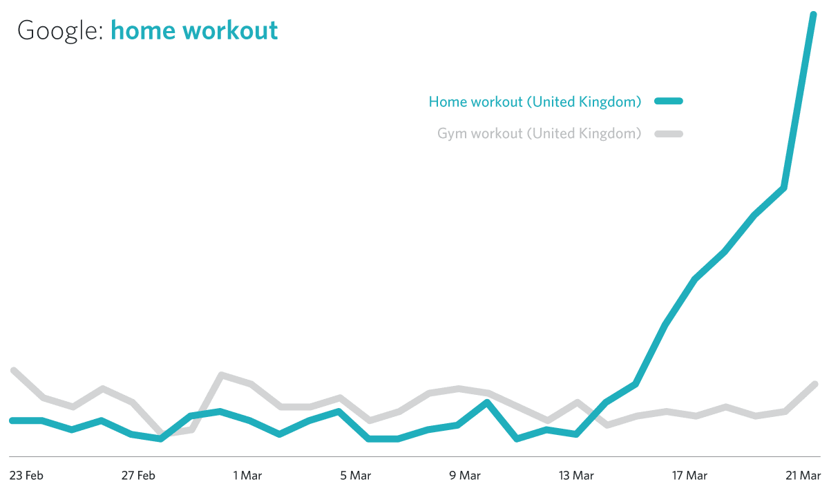
Task: Click the teal line's small peak after 9 Mar
Action: (487, 402)
